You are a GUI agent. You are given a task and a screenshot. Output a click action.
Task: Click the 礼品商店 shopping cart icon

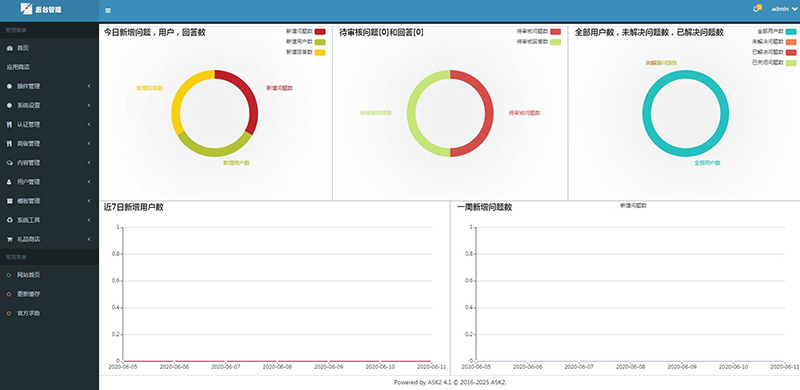pyautogui.click(x=9, y=239)
